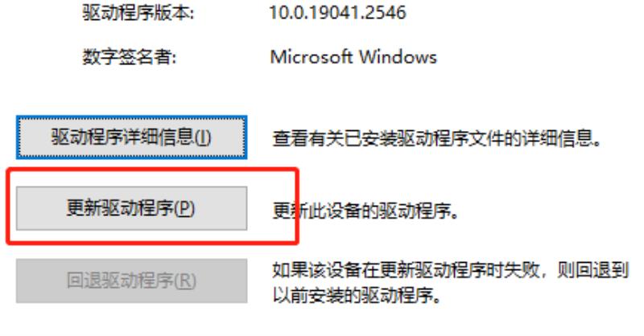Open 驱动程序详细信息(I) driver details button
644x336 pixels.
[x=131, y=137]
